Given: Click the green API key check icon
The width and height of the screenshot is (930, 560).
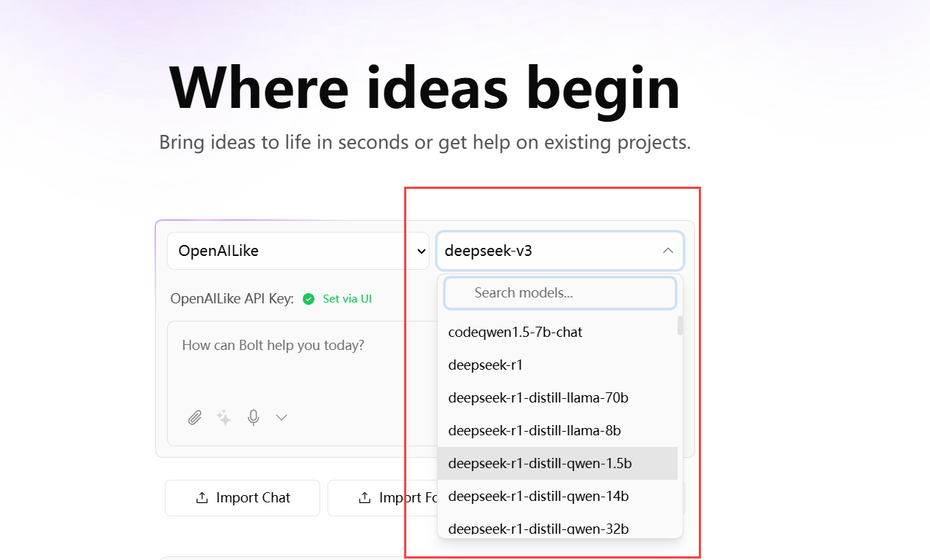Looking at the screenshot, I should 309,299.
